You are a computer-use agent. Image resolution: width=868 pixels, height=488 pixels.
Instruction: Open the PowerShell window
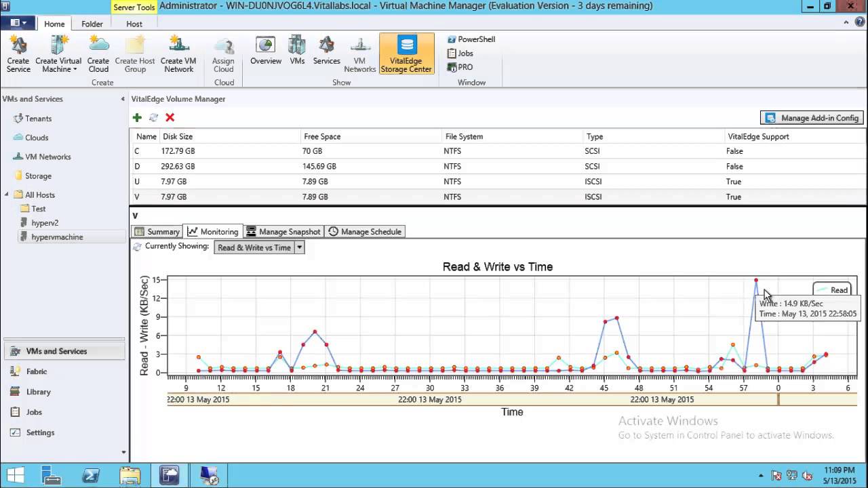pos(471,39)
